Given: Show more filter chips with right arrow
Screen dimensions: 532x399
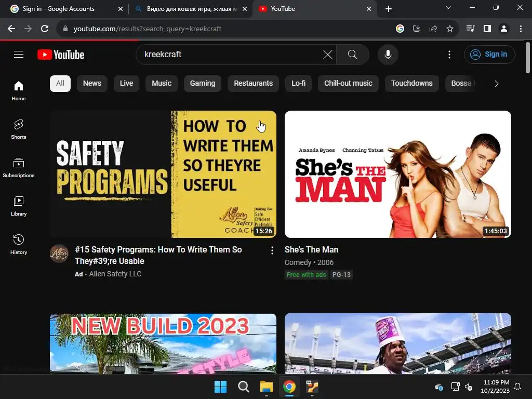Looking at the screenshot, I should pos(496,84).
